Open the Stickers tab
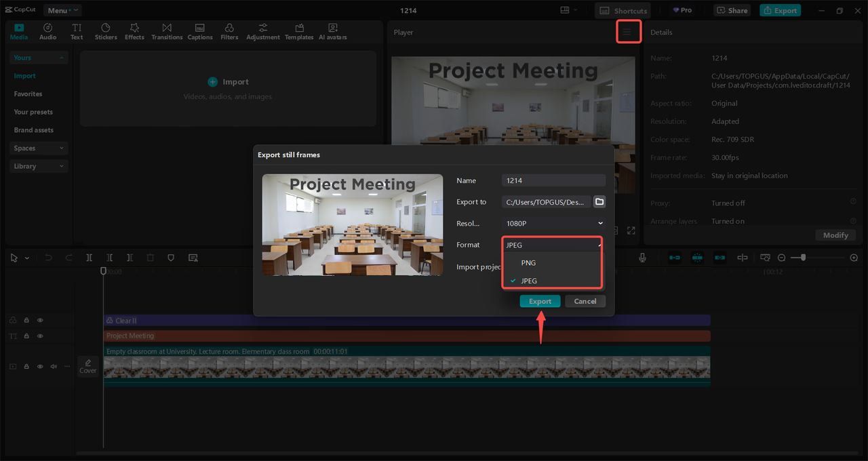Image resolution: width=868 pixels, height=461 pixels. [x=106, y=31]
